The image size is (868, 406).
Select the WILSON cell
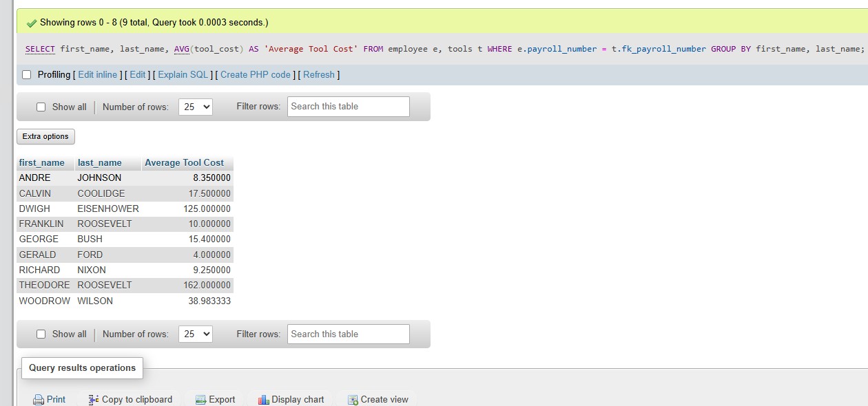tap(108, 301)
